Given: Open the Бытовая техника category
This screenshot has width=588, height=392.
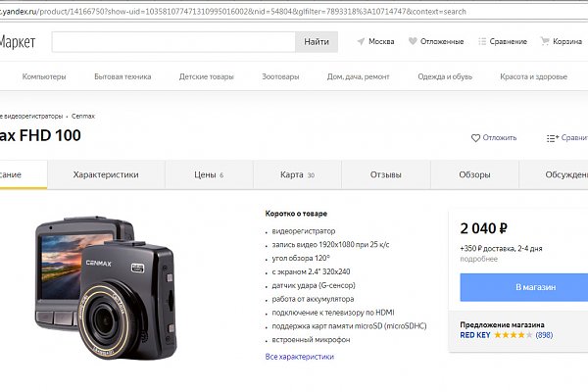Looking at the screenshot, I should click(122, 76).
